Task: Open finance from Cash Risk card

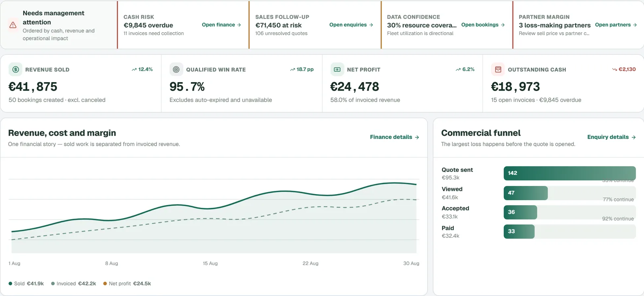Action: (221, 25)
